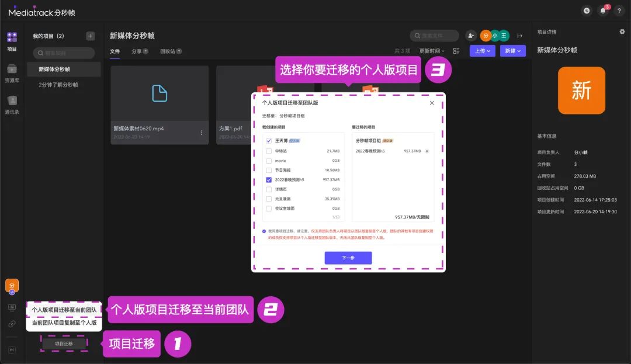Uncheck the 2022春晚预测h5 checkbox
The width and height of the screenshot is (631, 364).
coord(269,179)
